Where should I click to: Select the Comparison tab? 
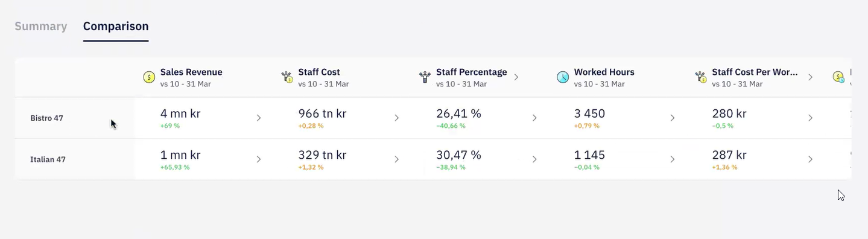116,27
